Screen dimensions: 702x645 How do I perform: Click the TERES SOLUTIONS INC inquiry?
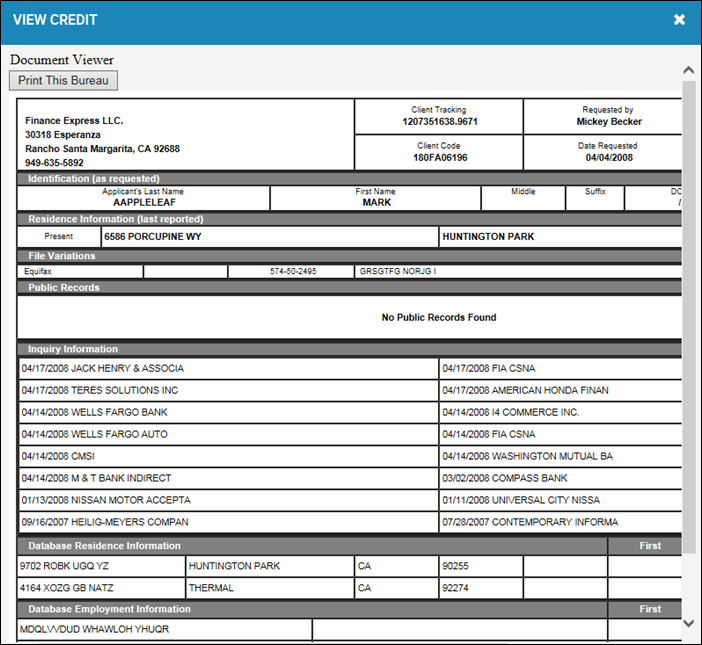[x=99, y=390]
